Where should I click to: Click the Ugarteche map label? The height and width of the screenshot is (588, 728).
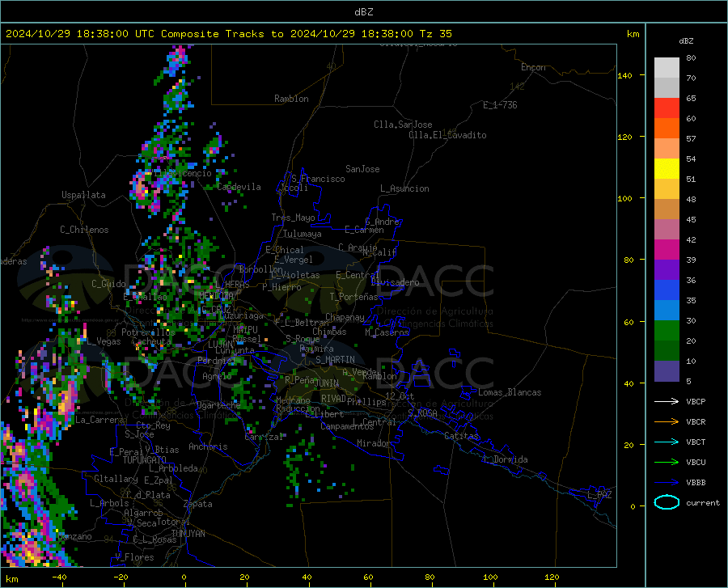coord(218,404)
